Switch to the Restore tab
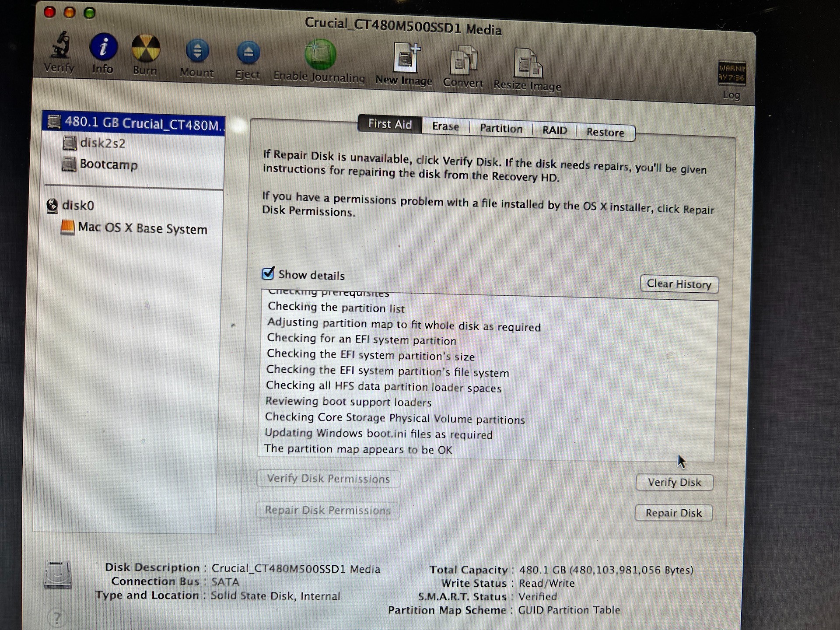Screen dimensions: 840x630 pos(605,131)
